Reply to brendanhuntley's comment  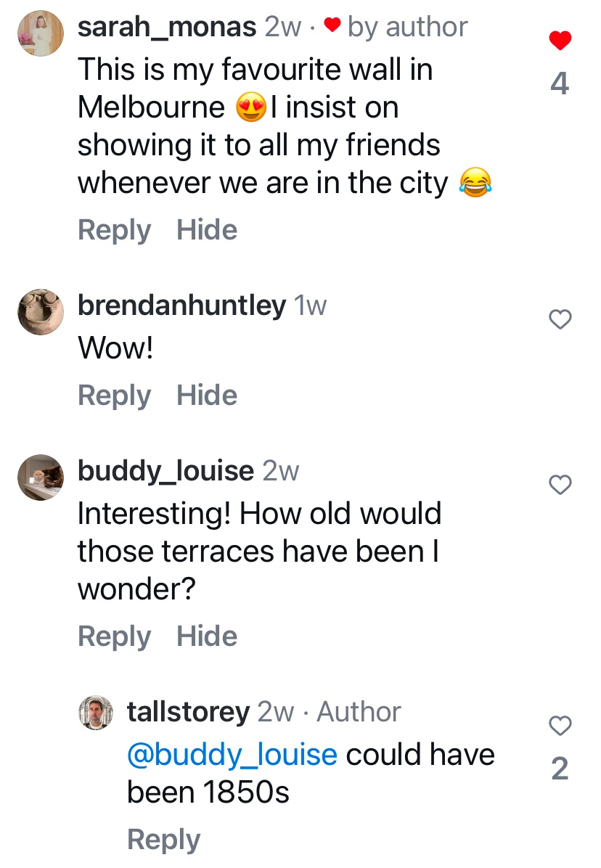114,396
